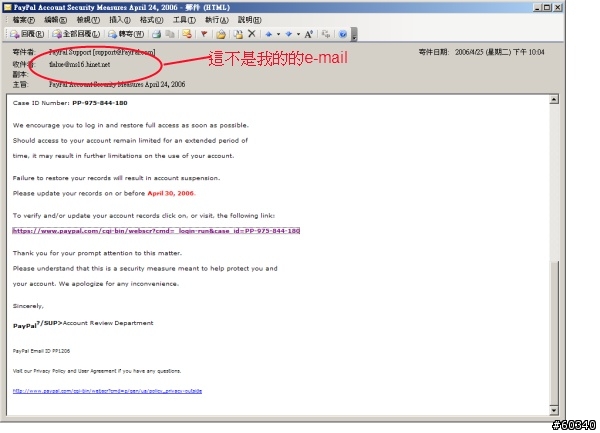Click the Copy icon in the toolbar
Image resolution: width=600 pixels, height=433 pixels.
[170, 34]
